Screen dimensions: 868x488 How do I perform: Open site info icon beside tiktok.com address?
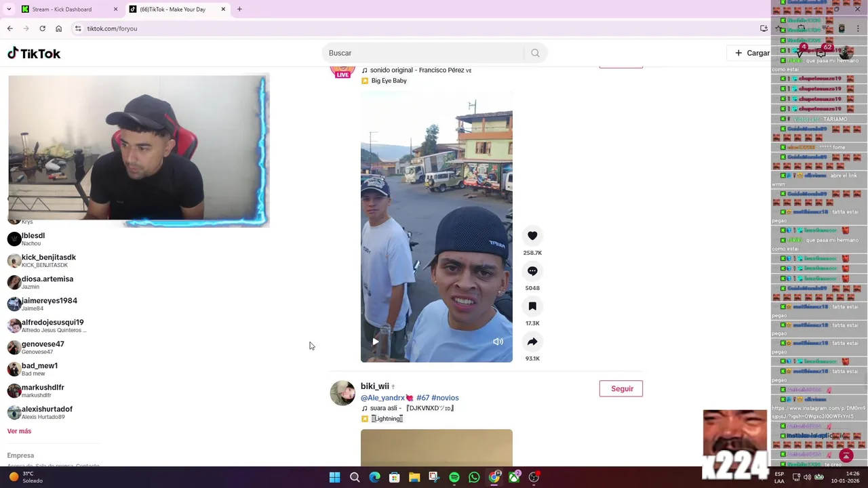[x=78, y=28]
